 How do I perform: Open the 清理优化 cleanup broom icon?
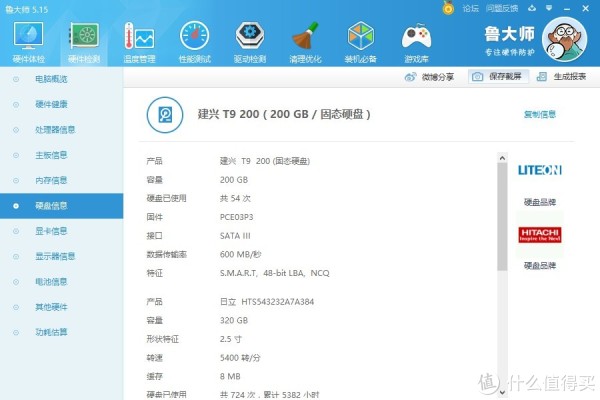pos(305,36)
